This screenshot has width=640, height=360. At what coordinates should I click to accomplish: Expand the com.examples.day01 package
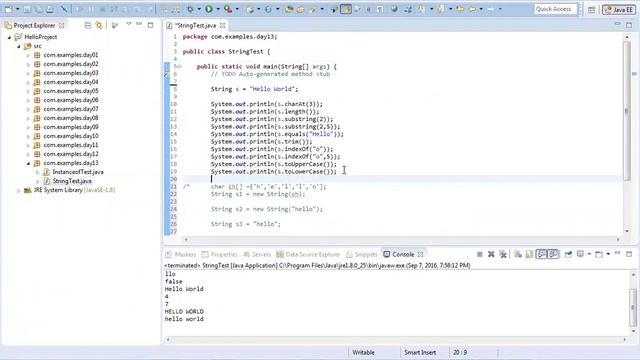(28, 55)
